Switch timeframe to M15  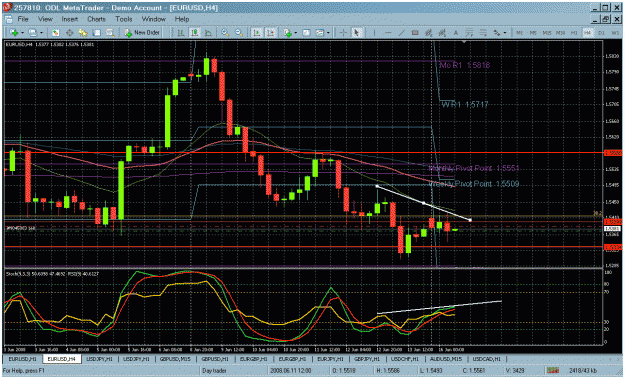pyautogui.click(x=547, y=33)
